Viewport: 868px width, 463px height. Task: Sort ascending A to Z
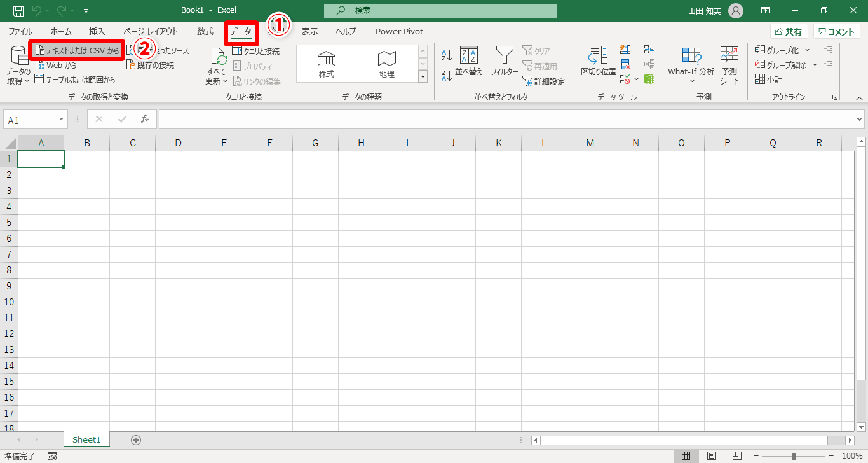coord(447,55)
